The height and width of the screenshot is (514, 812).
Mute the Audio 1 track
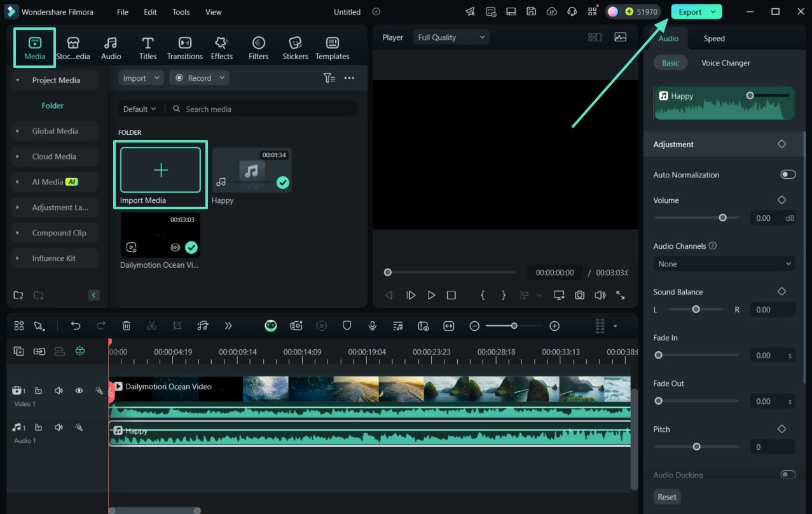(58, 427)
